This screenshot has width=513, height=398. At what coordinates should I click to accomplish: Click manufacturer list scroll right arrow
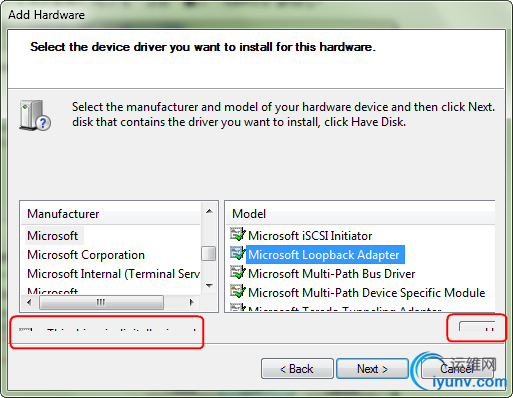(x=191, y=302)
